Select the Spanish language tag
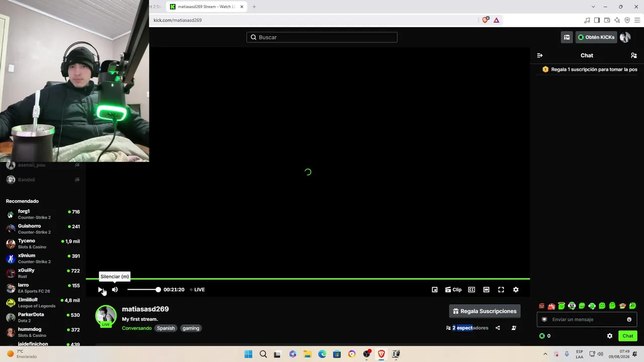 166,328
